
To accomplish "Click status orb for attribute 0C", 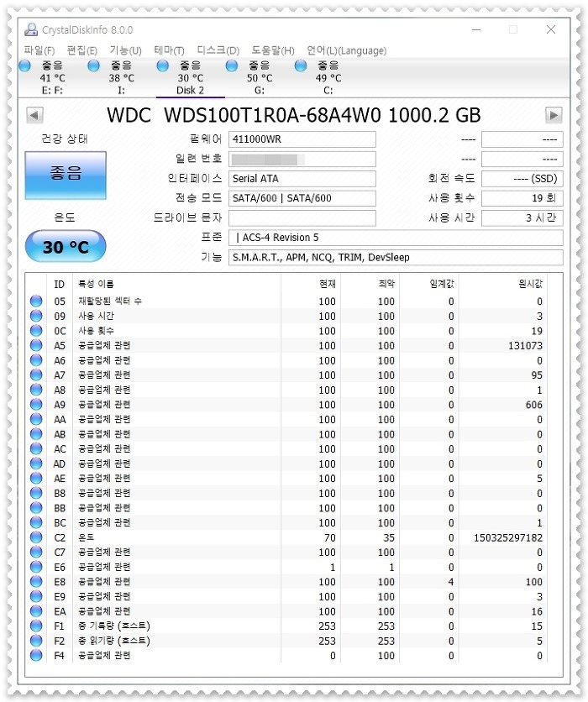I will coord(36,331).
